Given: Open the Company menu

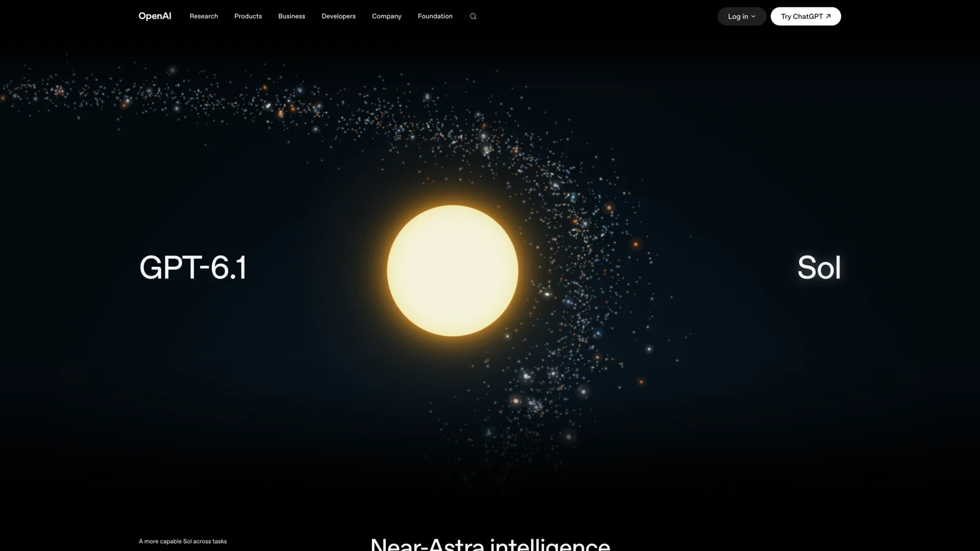Looking at the screenshot, I should (386, 17).
